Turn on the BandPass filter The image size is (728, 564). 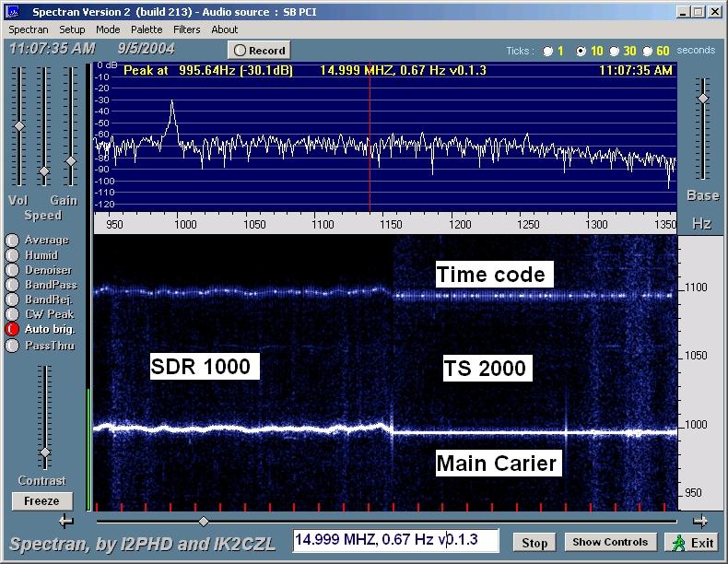pos(12,285)
